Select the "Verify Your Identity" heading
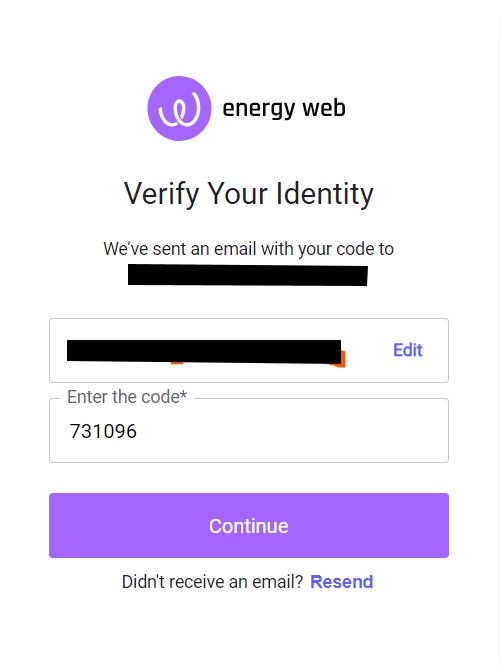This screenshot has height=667, width=500. coord(249,194)
